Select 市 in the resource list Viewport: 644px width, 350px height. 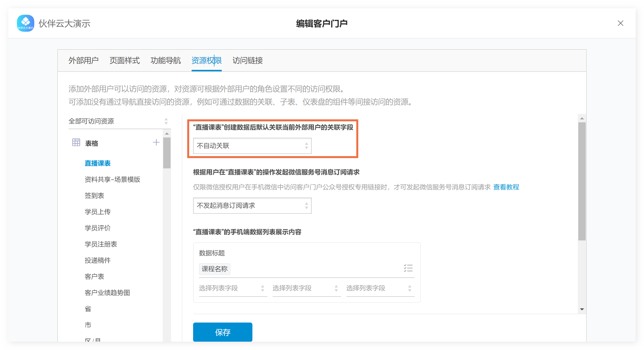pyautogui.click(x=88, y=325)
